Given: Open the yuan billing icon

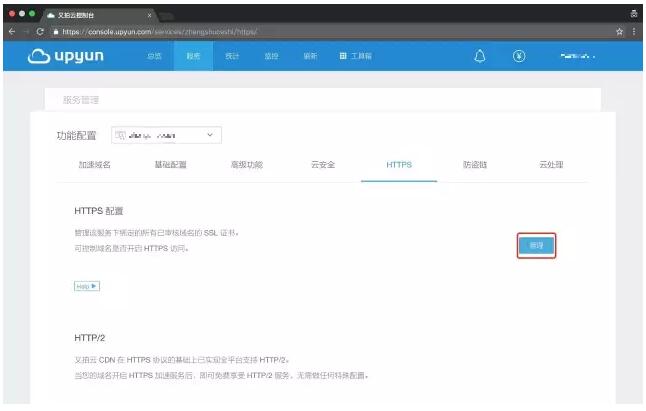Looking at the screenshot, I should point(519,56).
